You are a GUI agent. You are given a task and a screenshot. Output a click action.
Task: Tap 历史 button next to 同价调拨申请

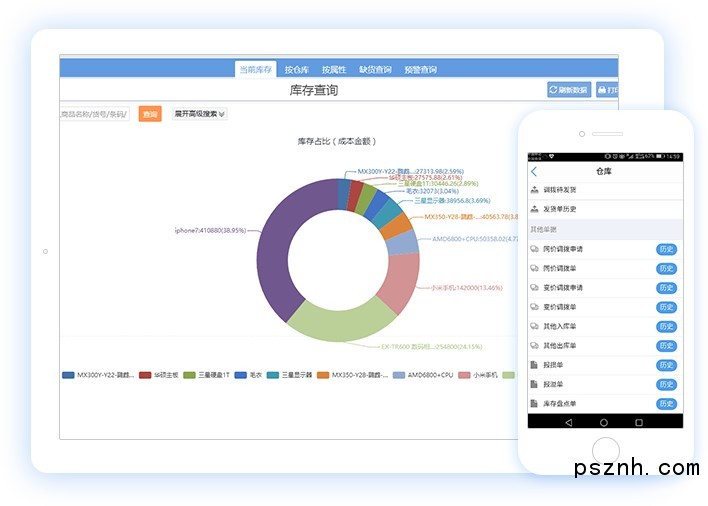coord(666,249)
